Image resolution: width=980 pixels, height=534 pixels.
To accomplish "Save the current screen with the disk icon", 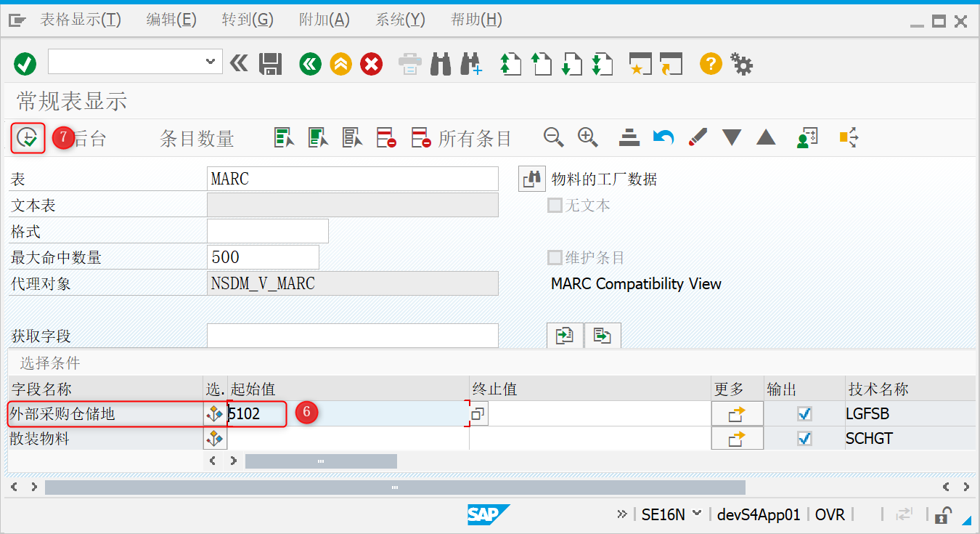I will tap(270, 64).
